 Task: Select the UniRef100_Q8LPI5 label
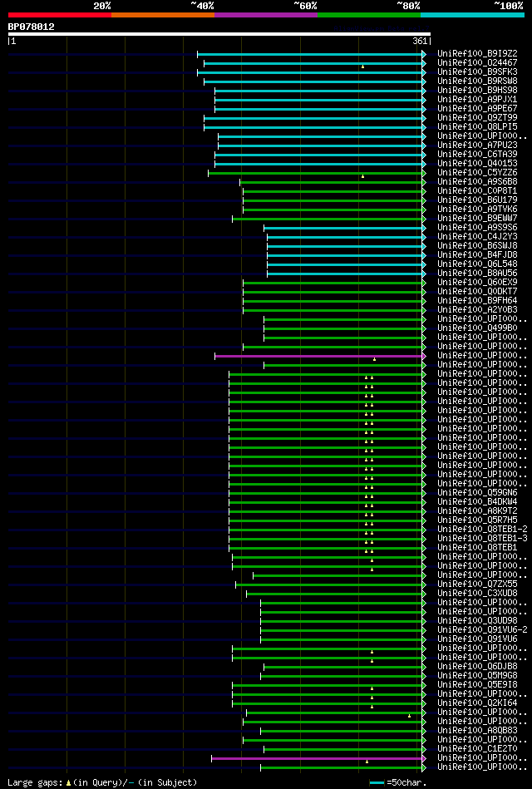[478, 127]
